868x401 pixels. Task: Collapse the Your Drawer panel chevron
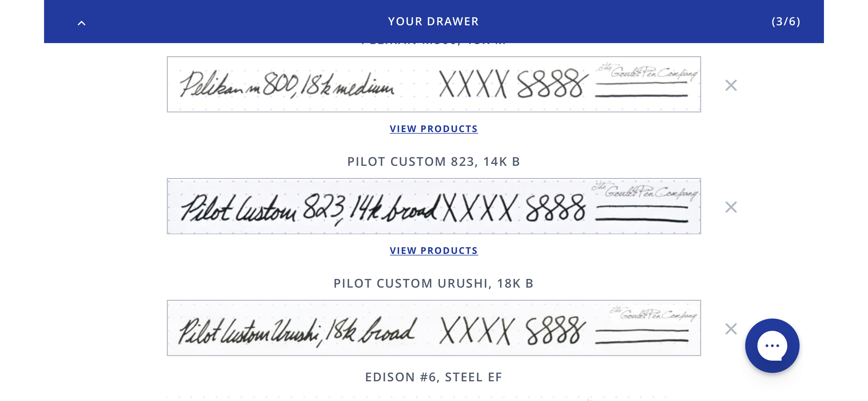click(x=82, y=23)
